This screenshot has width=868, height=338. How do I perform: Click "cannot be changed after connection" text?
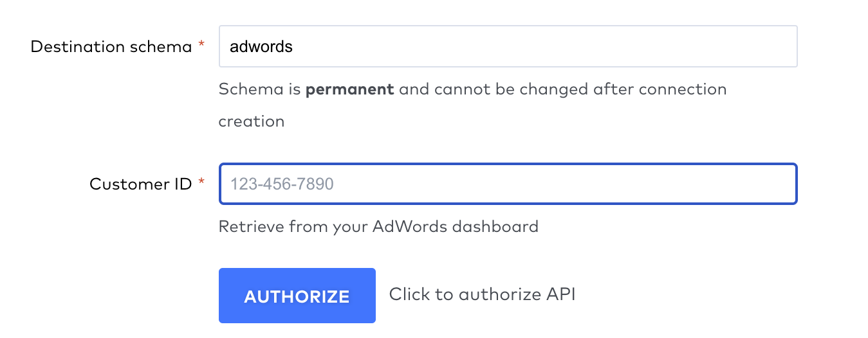coord(580,89)
